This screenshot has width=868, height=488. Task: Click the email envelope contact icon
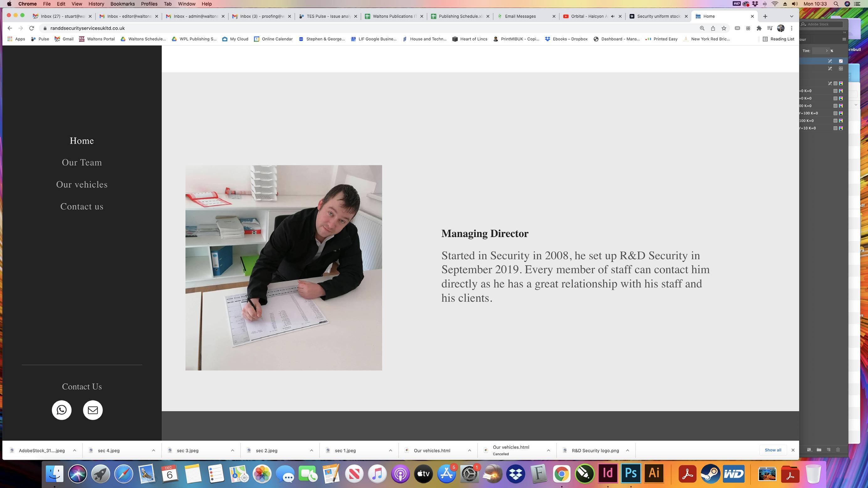(x=93, y=410)
